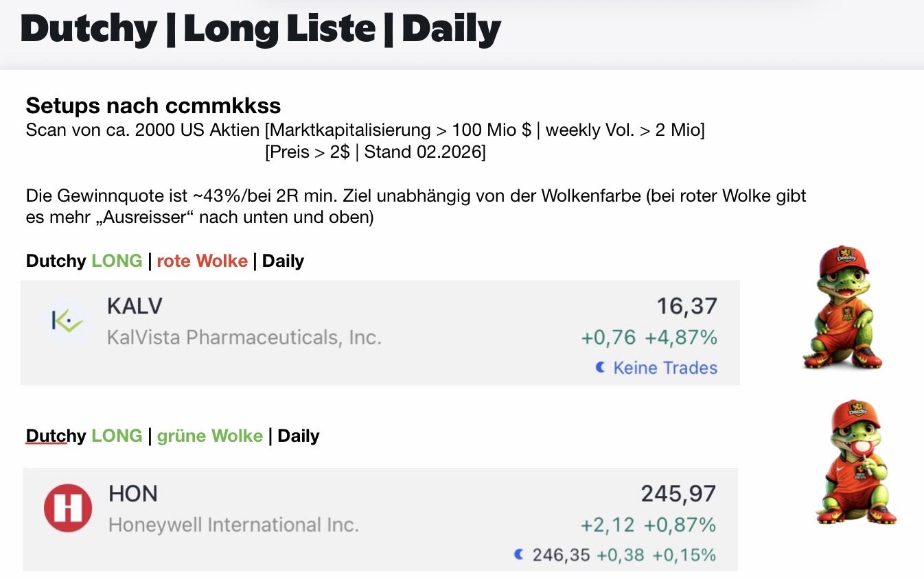
Task: Click the lollipop dinosaur mascot image
Action: [855, 462]
